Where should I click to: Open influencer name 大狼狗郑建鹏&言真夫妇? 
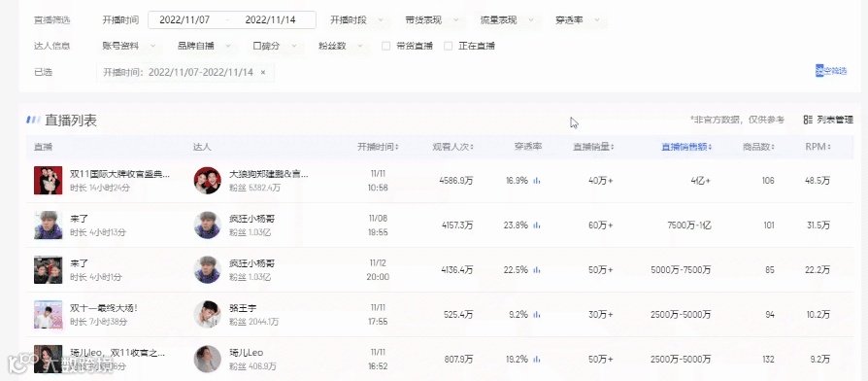269,174
